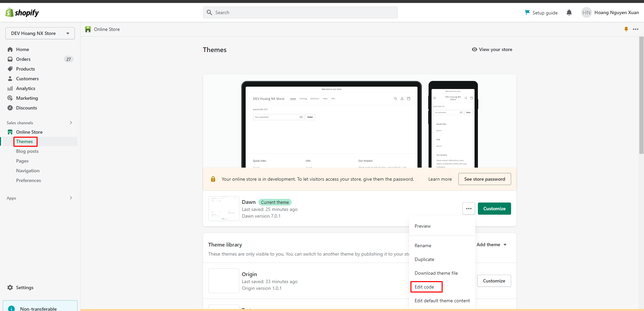The image size is (644, 311).
Task: Click the Home house icon in sidebar
Action: click(x=10, y=49)
